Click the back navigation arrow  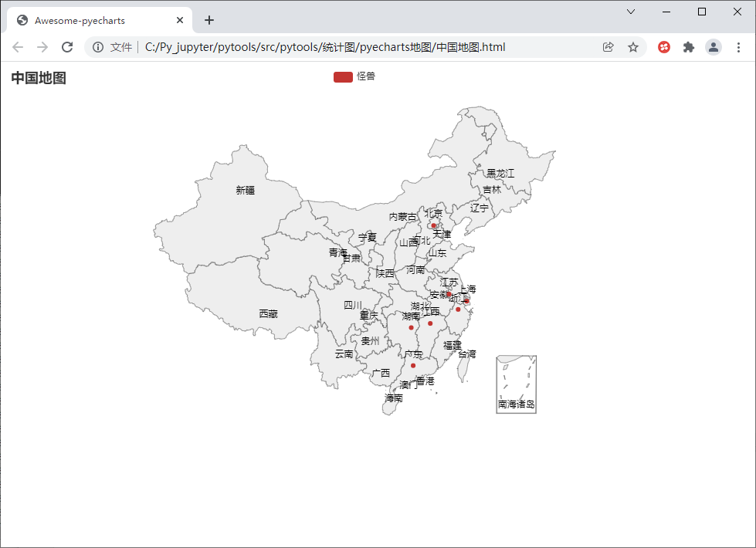[x=18, y=47]
